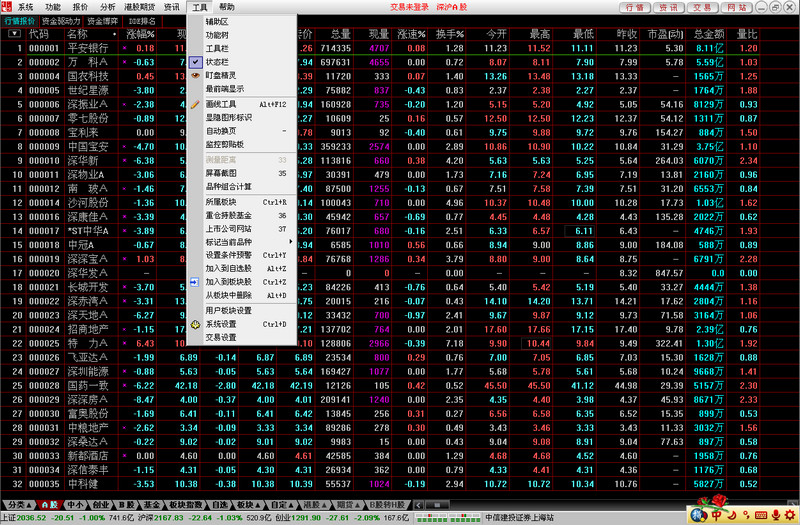Open the table column dropdown arrow left of 代码
The height and width of the screenshot is (525, 800).
[14, 34]
